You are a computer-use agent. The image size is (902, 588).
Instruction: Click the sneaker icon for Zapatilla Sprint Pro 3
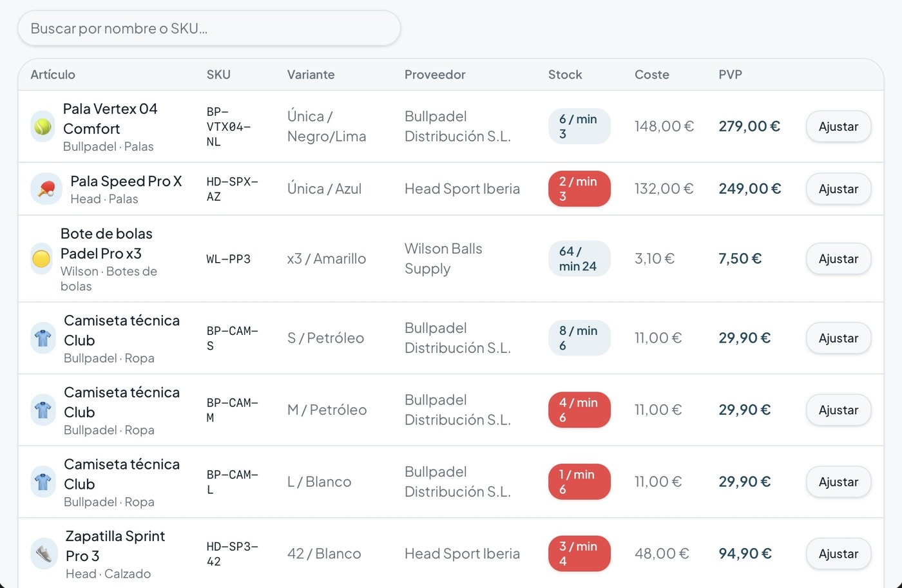click(x=44, y=554)
